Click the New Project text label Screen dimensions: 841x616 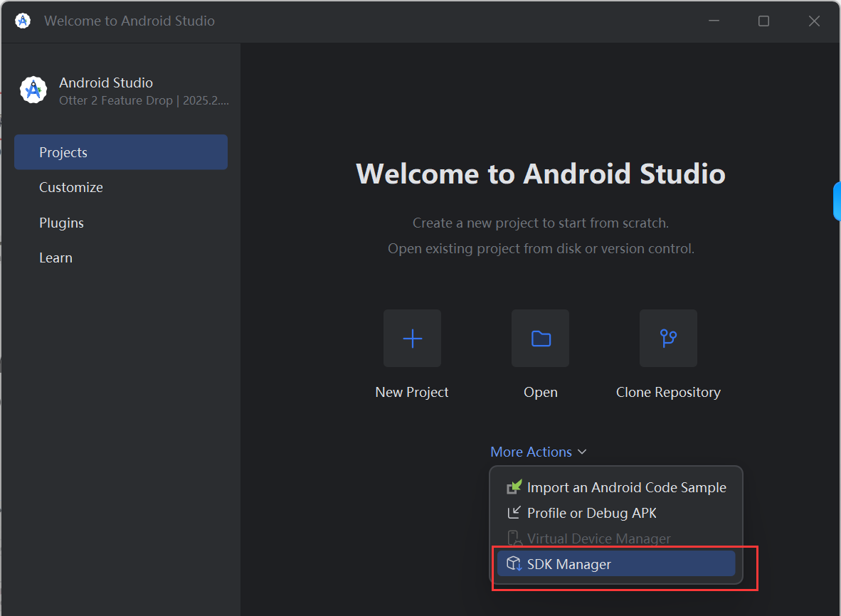point(412,392)
